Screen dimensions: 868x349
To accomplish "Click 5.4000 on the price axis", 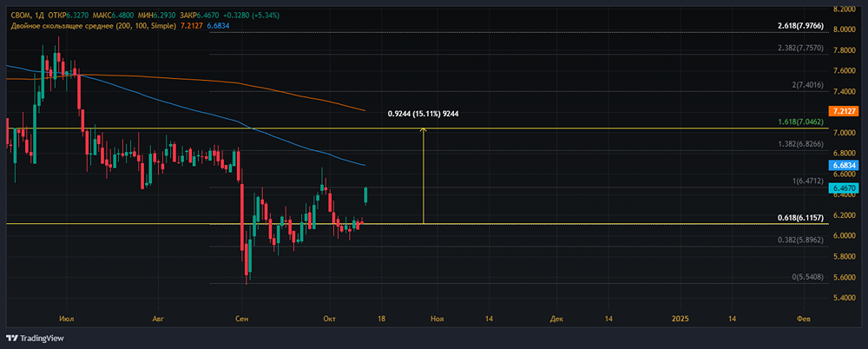I will point(845,298).
